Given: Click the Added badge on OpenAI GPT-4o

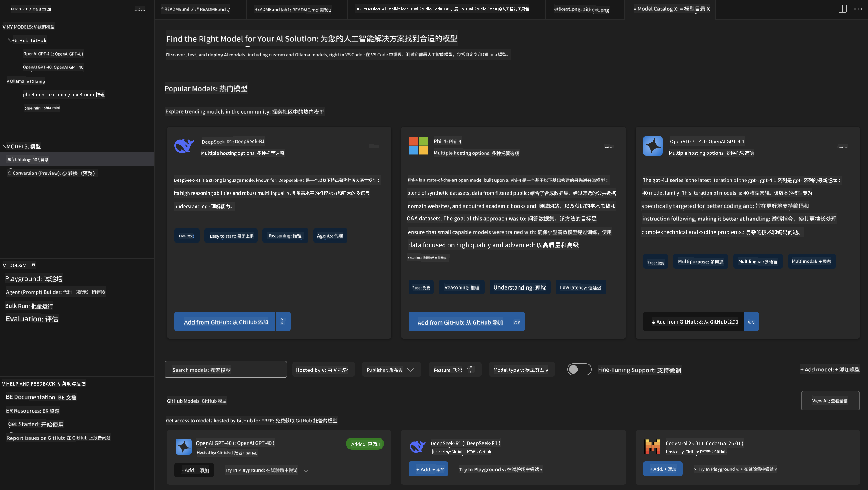Looking at the screenshot, I should point(365,444).
